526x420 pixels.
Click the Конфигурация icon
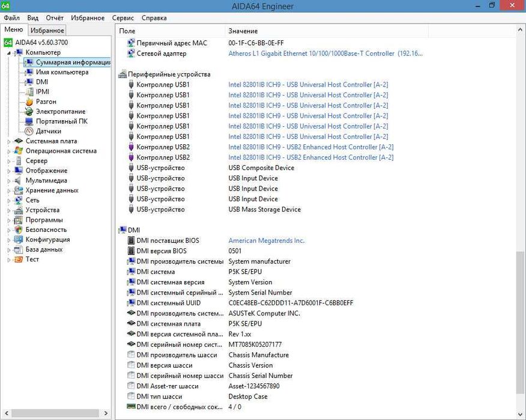coord(19,240)
